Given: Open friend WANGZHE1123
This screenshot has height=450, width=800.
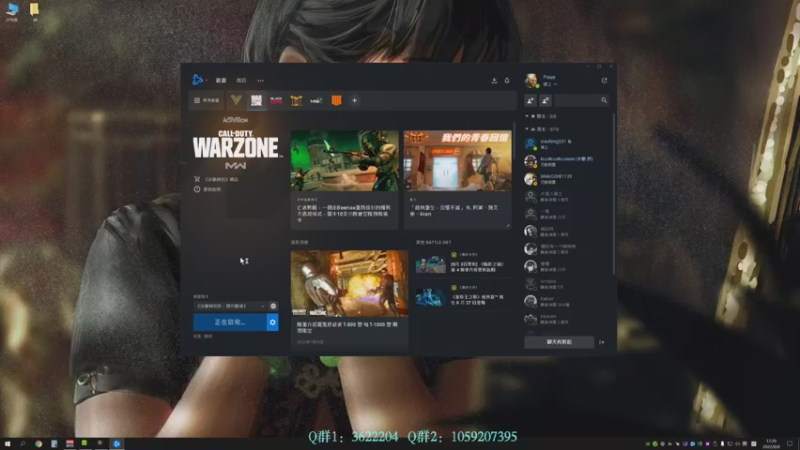Looking at the screenshot, I should (x=566, y=179).
